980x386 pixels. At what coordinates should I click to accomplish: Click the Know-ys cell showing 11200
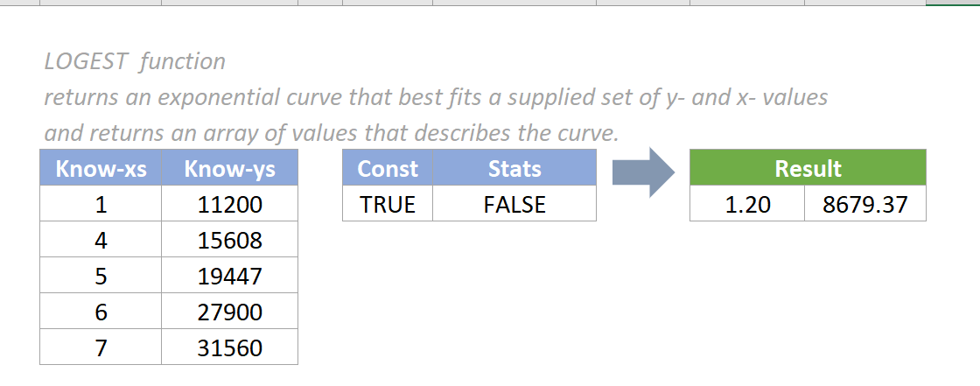(229, 205)
